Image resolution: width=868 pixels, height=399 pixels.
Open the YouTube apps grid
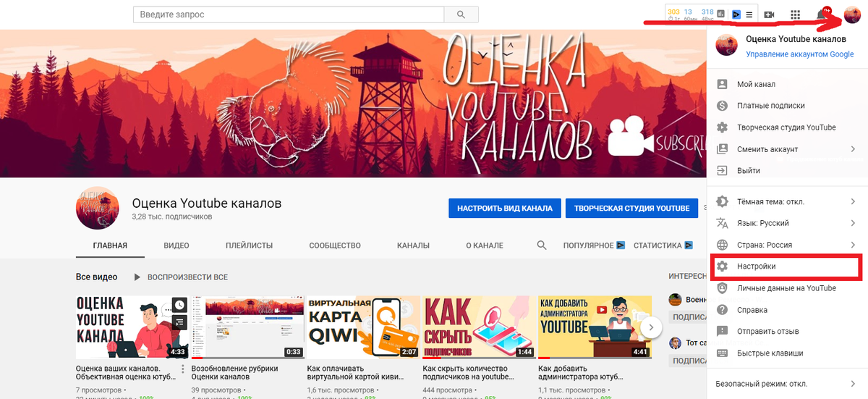tap(796, 14)
